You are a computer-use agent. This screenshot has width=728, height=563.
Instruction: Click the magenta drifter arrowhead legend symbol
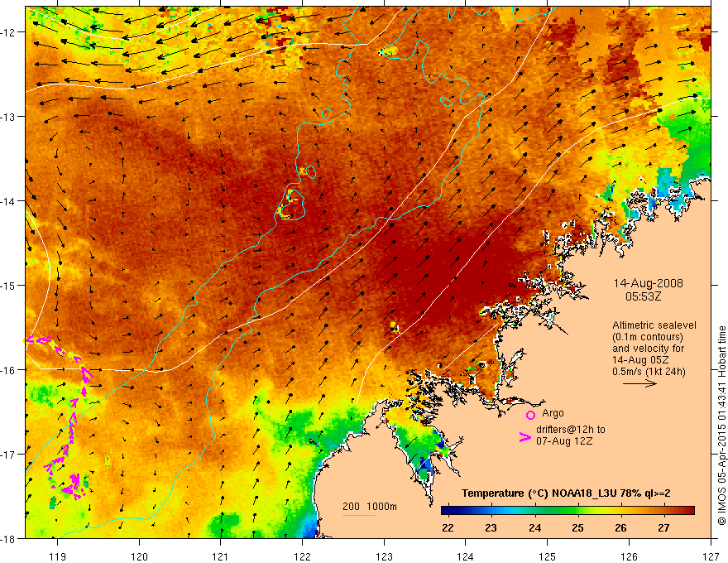(525, 437)
